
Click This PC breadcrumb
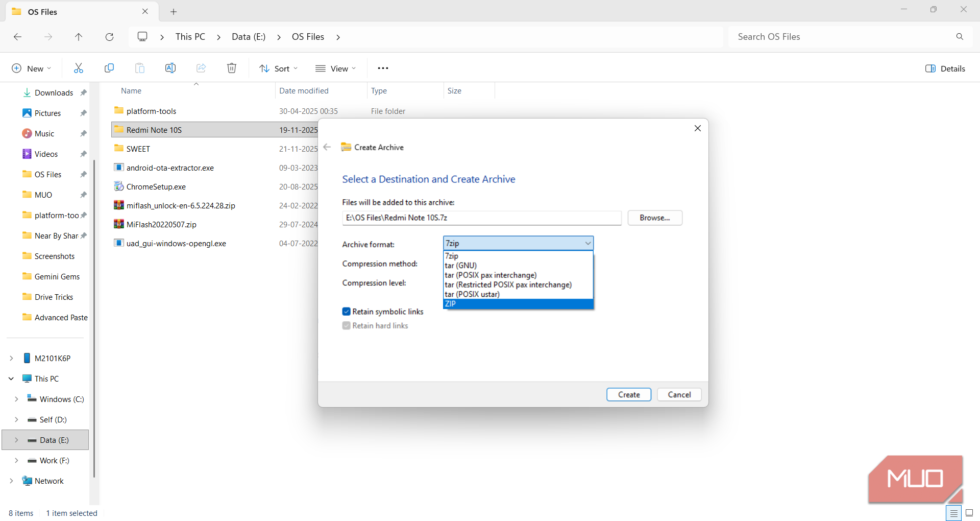point(190,37)
